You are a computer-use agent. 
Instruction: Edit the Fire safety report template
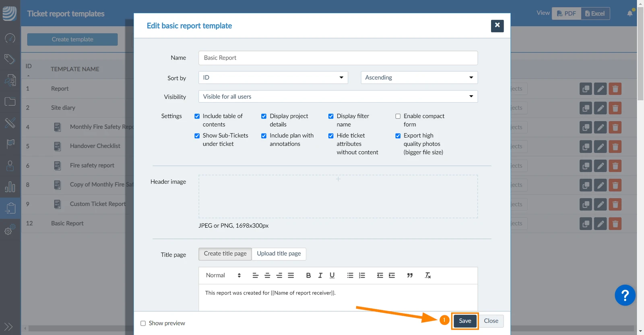[601, 166]
